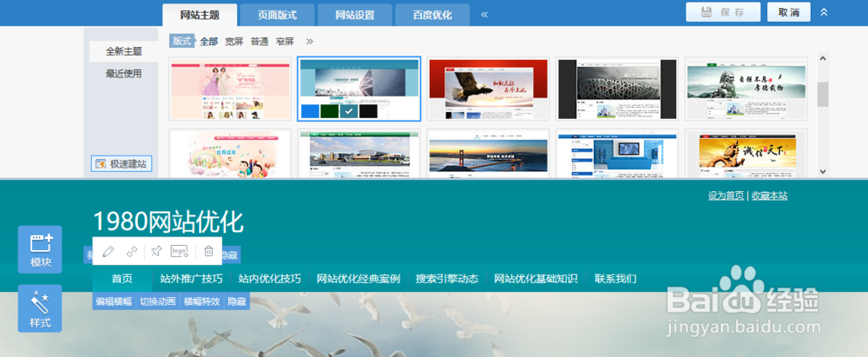Screen dimensions: 868x357
Task: Choose the sunset bridge theme thumbnail
Action: (x=488, y=154)
